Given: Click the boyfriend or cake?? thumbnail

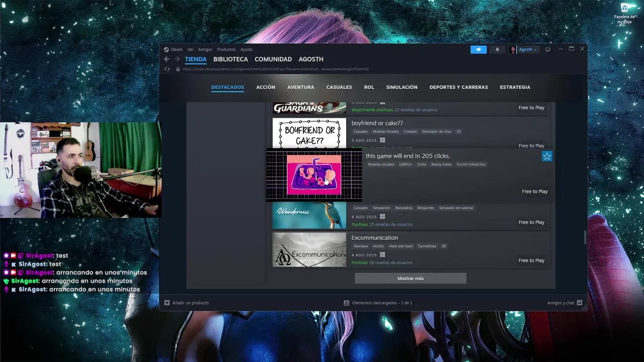Looking at the screenshot, I should pyautogui.click(x=309, y=133).
